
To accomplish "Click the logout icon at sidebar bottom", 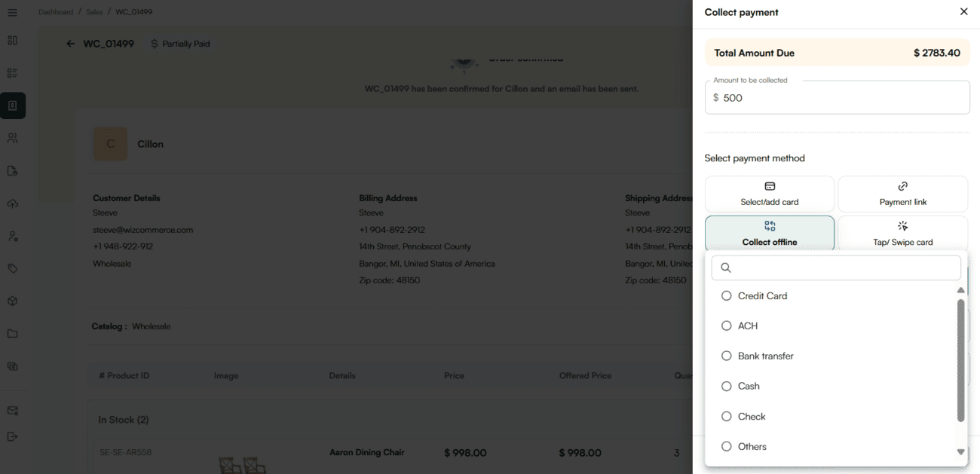I will click(x=12, y=436).
